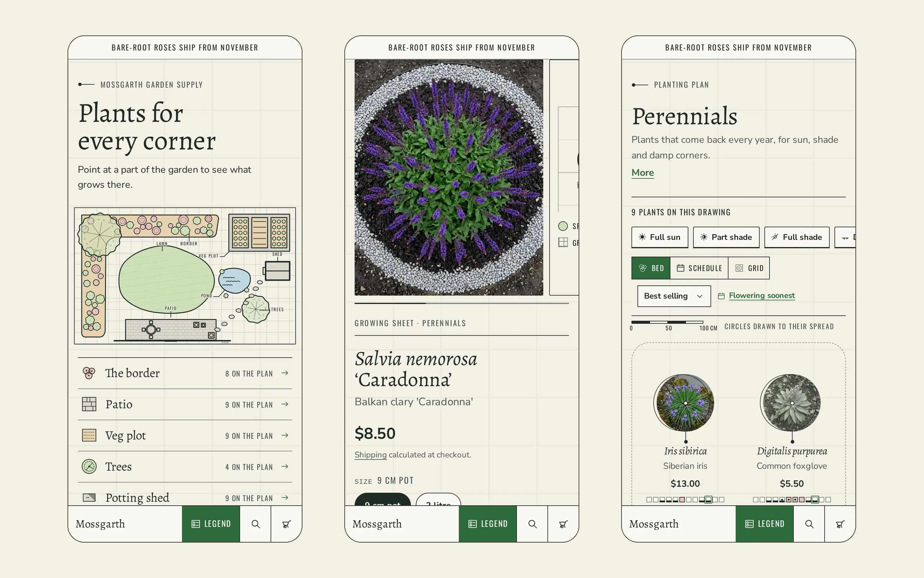Click the brick paving icon beside Patio
Screen dimensions: 924x578
[x=89, y=404]
